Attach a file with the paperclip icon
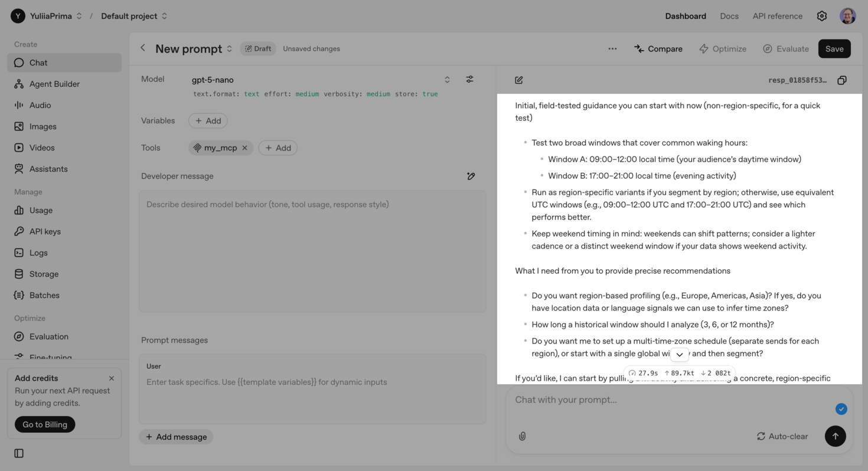868x471 pixels. 522,436
